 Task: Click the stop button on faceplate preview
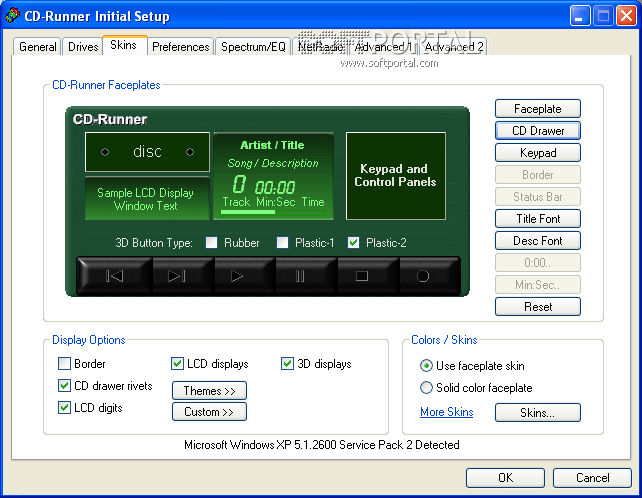[x=368, y=276]
